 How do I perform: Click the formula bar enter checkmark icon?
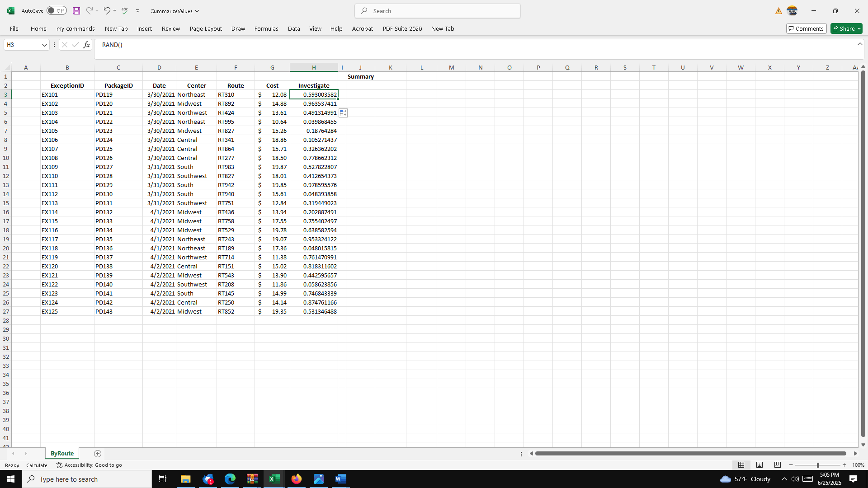pyautogui.click(x=75, y=45)
